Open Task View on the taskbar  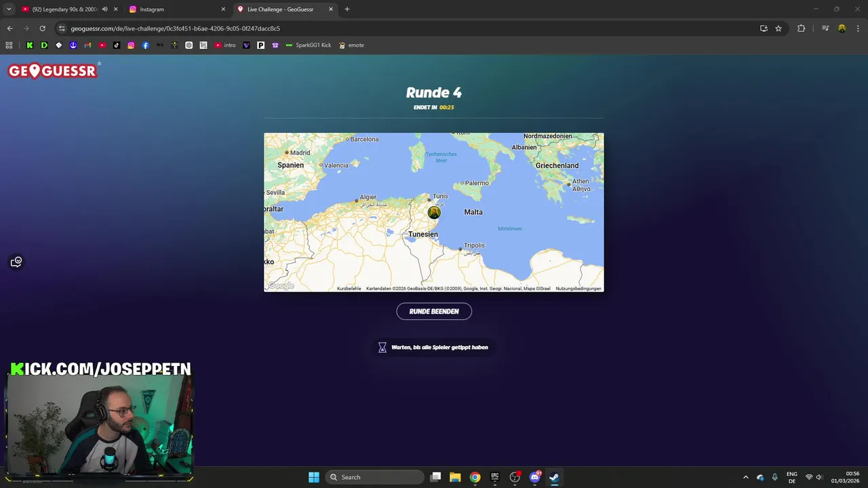(x=435, y=477)
